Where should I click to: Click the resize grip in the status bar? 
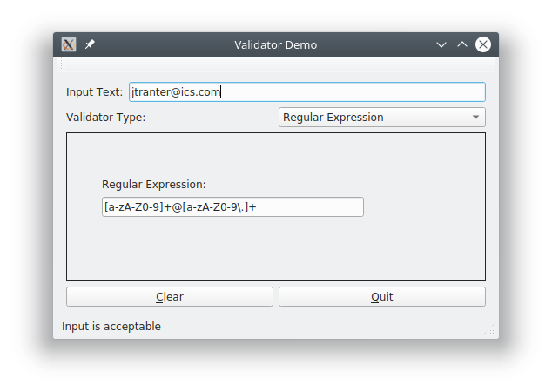pyautogui.click(x=490, y=331)
